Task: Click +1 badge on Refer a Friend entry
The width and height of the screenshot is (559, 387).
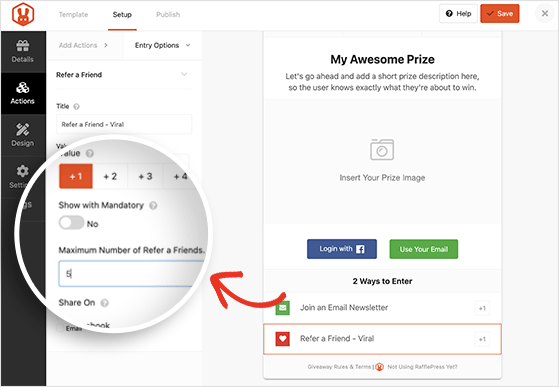Action: click(x=482, y=339)
